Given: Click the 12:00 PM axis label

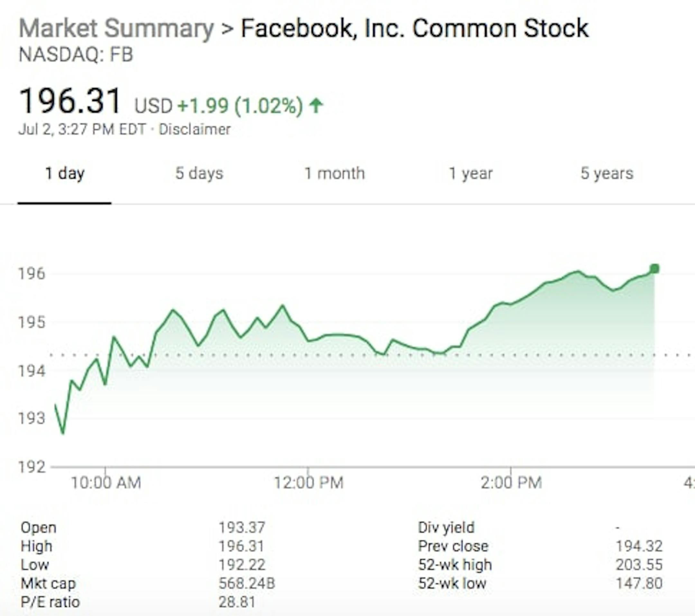Looking at the screenshot, I should tap(309, 483).
